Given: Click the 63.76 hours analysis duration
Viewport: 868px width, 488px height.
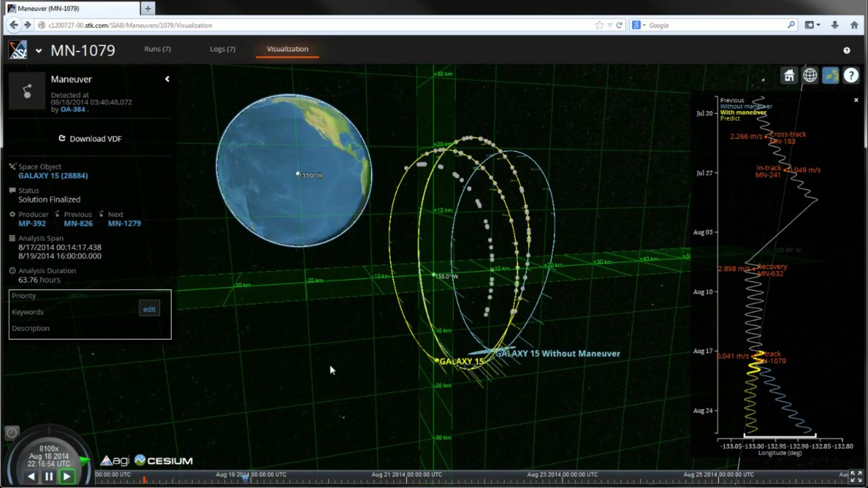Looking at the screenshot, I should point(39,280).
